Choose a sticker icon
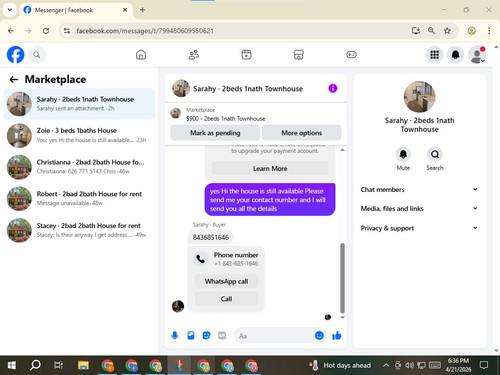 click(206, 335)
